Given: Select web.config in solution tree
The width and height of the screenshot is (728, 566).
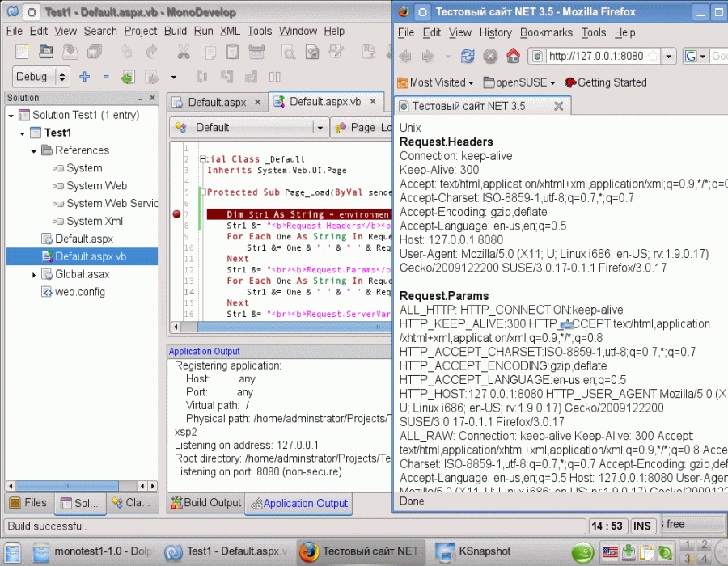Looking at the screenshot, I should pos(80,292).
